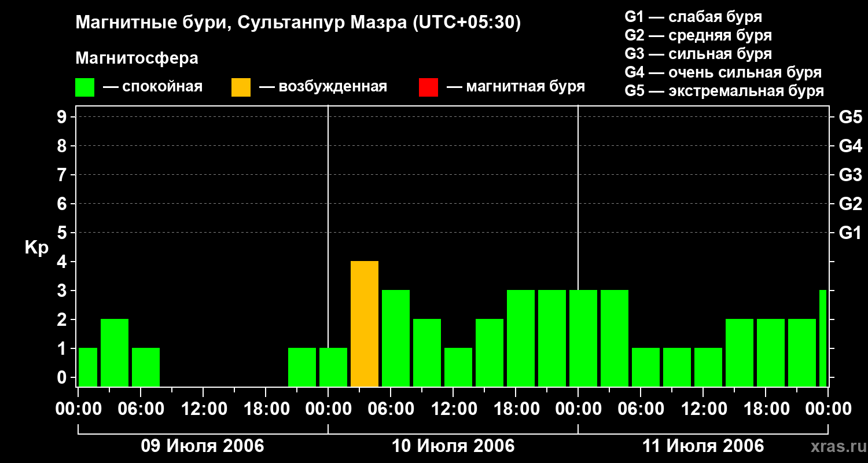Click the G3 label on the right axis
This screenshot has height=463, width=868.
click(x=850, y=175)
